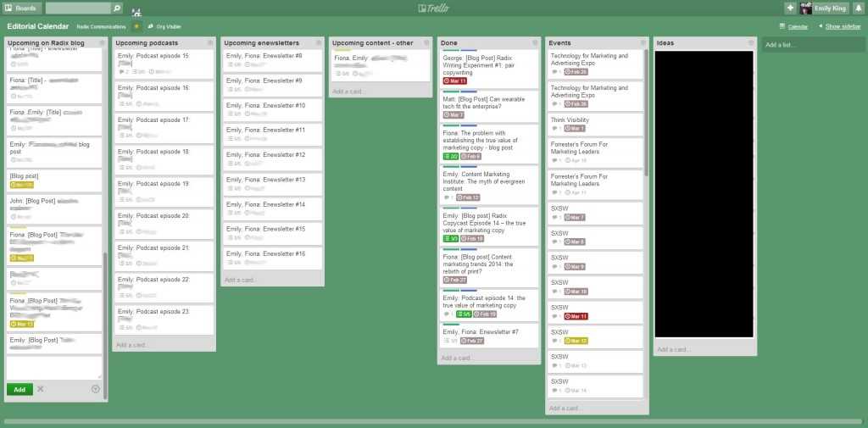Click Mar 7 due badge on wearable tech card
The image size is (868, 428).
[x=453, y=115]
